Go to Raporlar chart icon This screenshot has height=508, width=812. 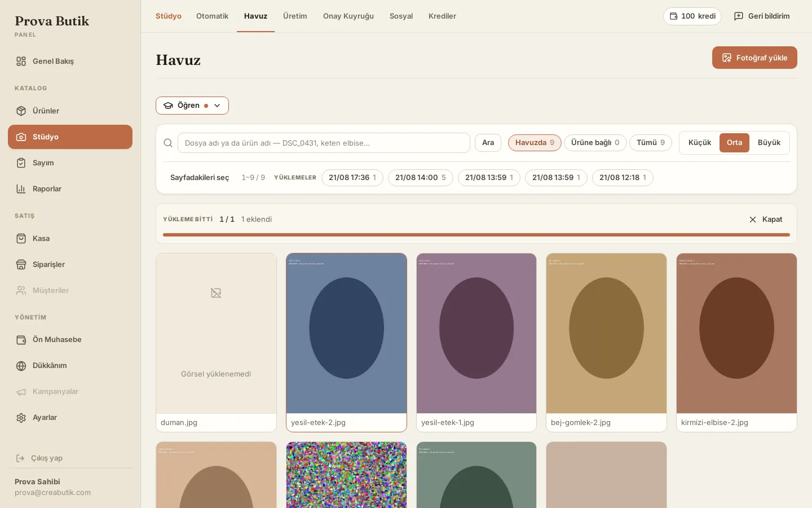pyautogui.click(x=21, y=189)
